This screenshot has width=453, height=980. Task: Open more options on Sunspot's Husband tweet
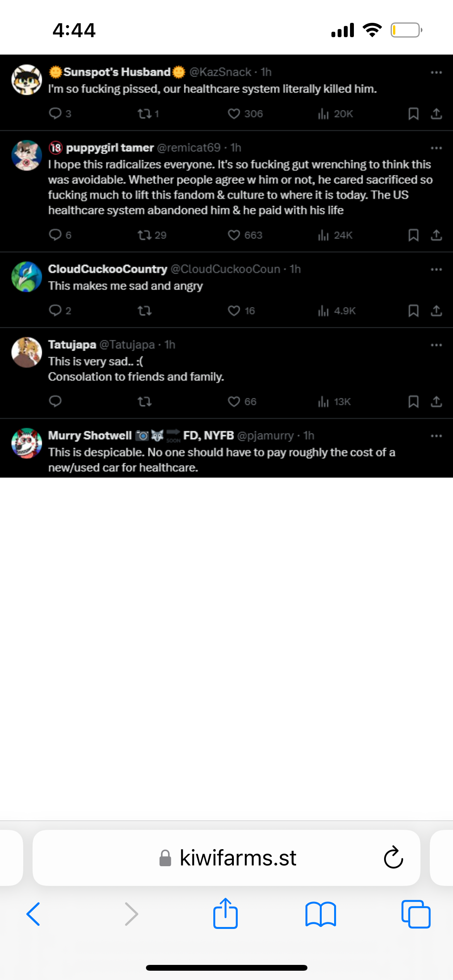tap(436, 72)
